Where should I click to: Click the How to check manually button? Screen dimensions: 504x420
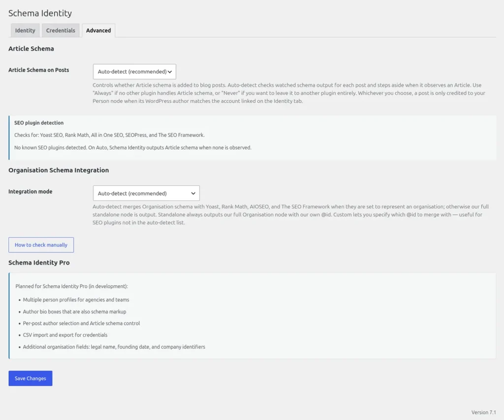pyautogui.click(x=41, y=245)
